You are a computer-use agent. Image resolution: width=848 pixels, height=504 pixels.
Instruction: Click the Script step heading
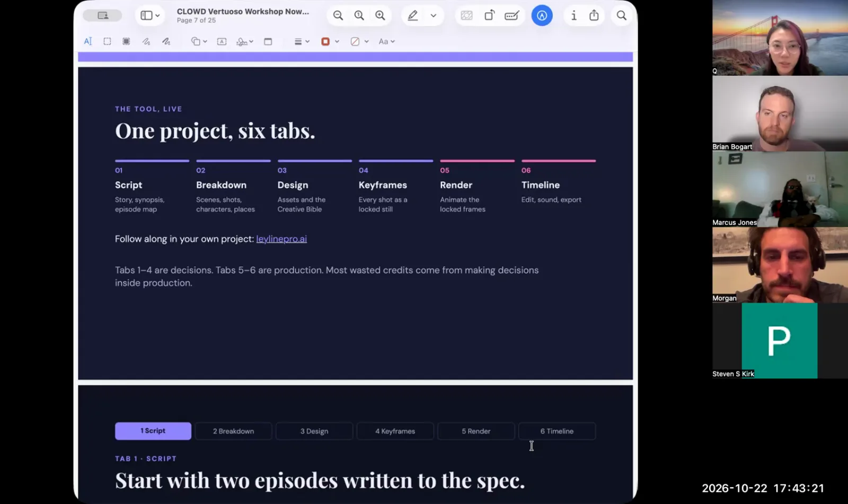[128, 185]
